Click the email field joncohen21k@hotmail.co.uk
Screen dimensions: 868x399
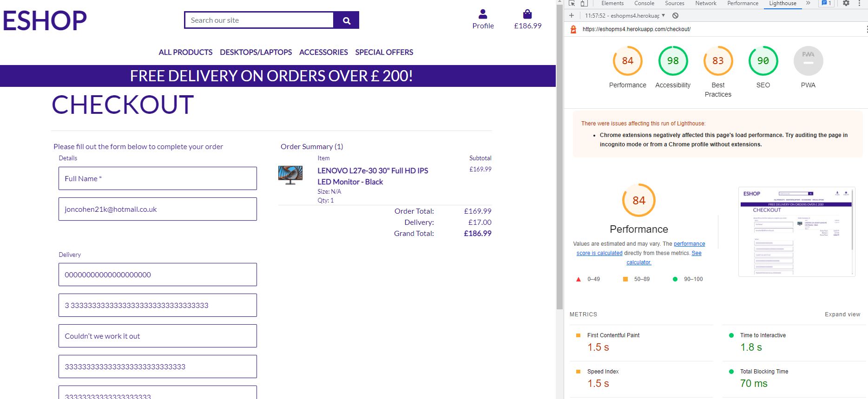(158, 209)
